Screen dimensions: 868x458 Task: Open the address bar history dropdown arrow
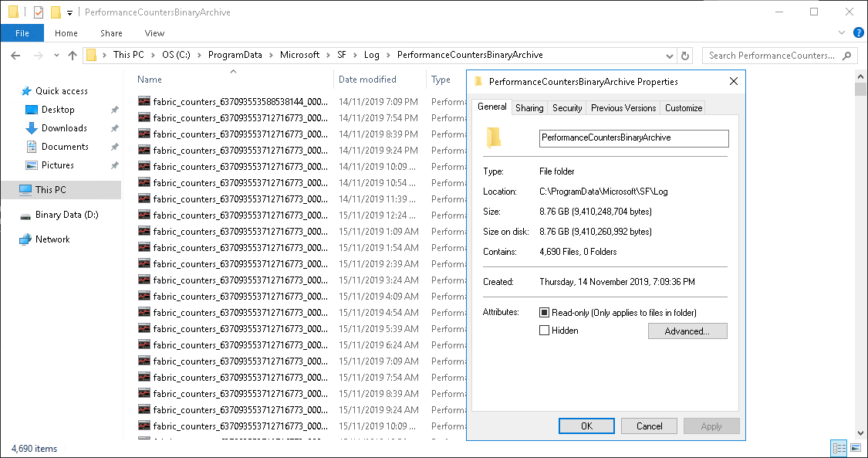(669, 55)
